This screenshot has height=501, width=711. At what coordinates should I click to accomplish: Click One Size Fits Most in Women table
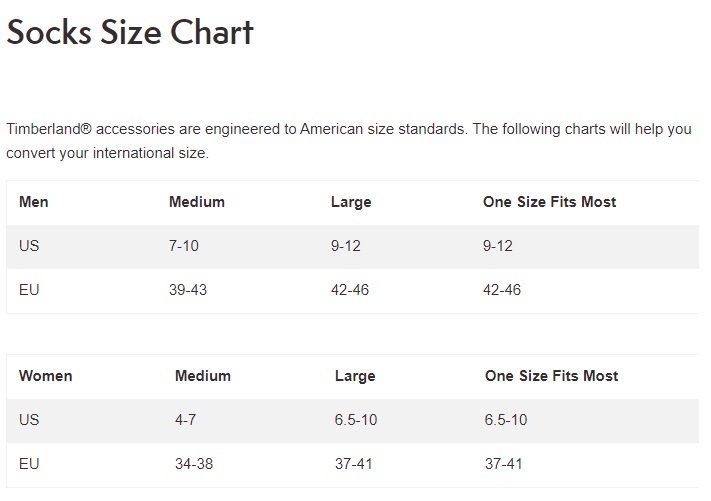551,377
